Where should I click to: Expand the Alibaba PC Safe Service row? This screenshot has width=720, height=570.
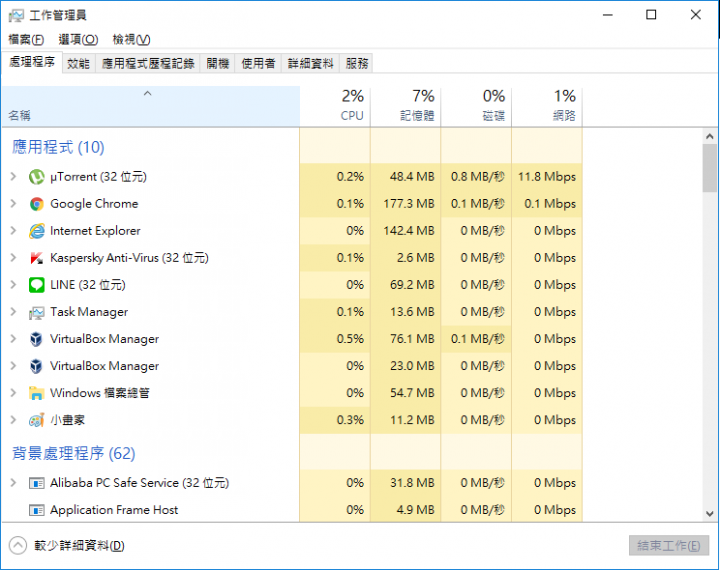[x=13, y=483]
